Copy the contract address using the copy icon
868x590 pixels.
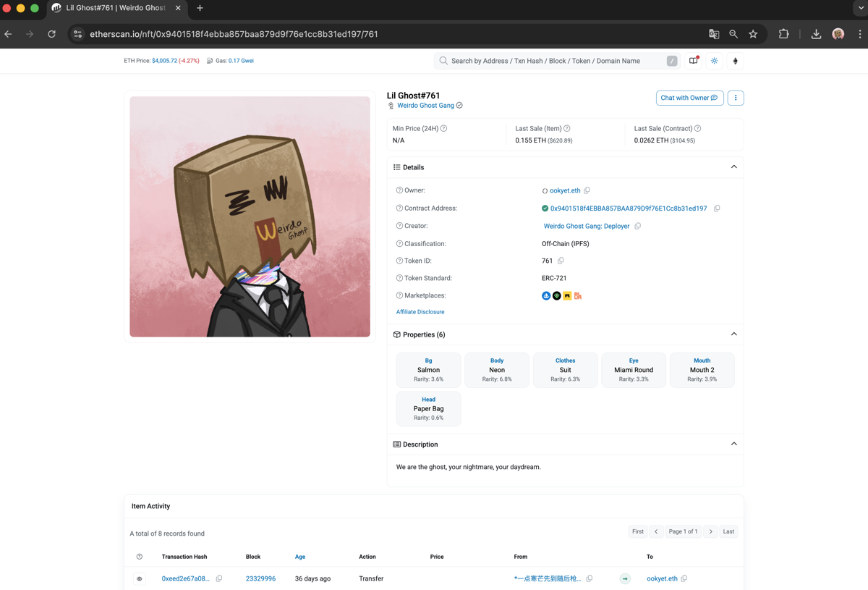(x=717, y=208)
